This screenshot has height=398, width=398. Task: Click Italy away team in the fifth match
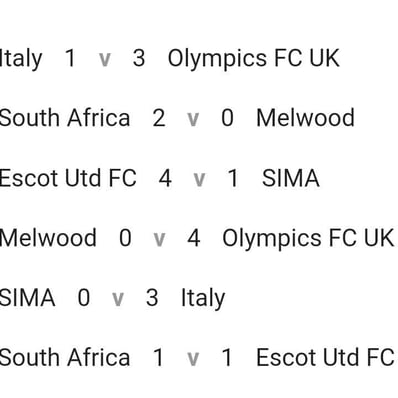coord(203,298)
